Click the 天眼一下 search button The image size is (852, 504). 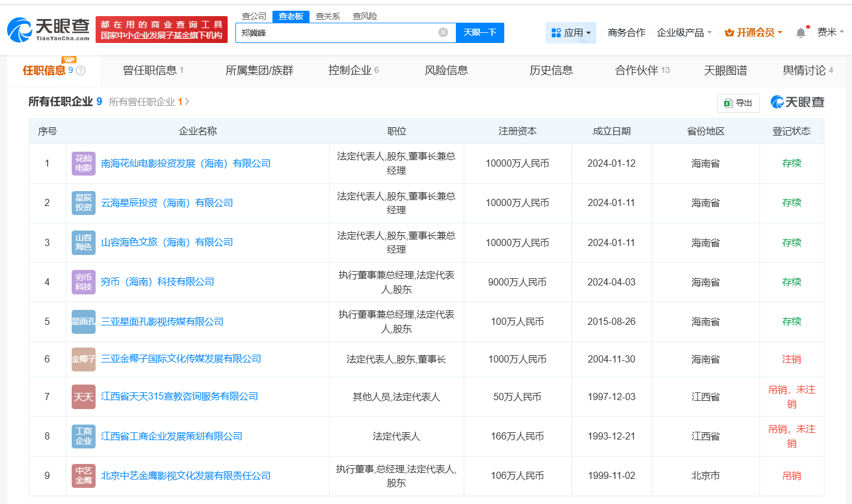(x=480, y=33)
